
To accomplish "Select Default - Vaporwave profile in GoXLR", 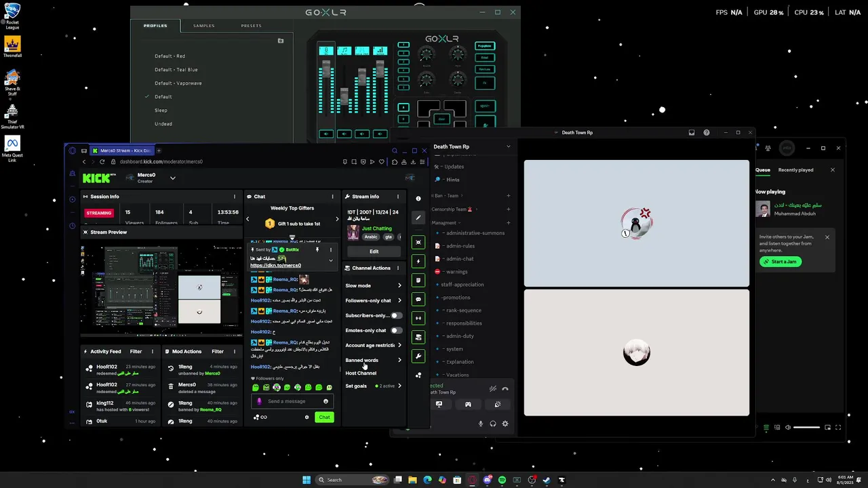I will 178,83.
